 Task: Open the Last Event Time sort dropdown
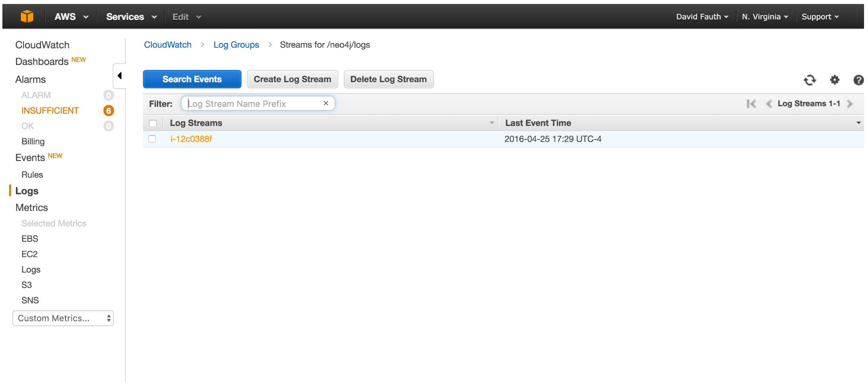pyautogui.click(x=859, y=123)
